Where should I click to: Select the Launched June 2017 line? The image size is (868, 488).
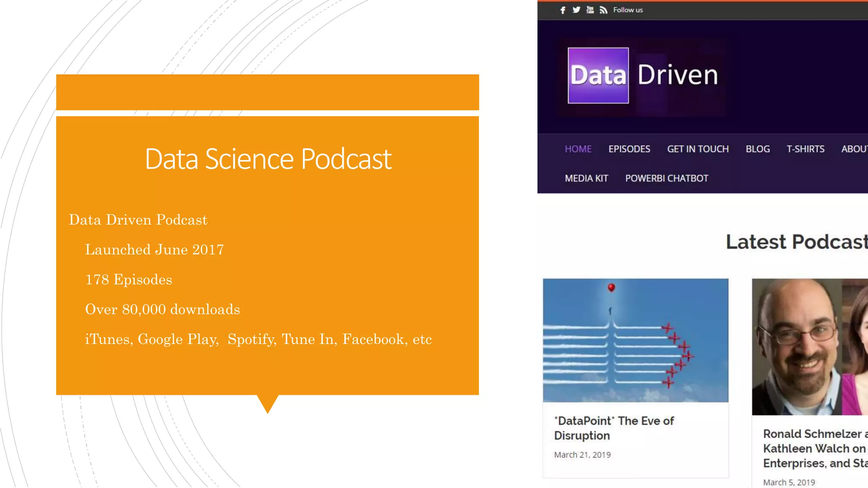(154, 250)
